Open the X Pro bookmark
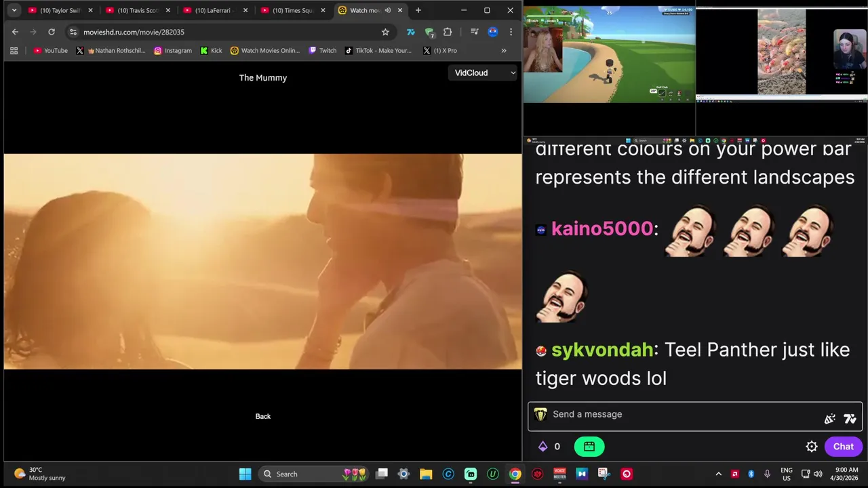 (439, 50)
